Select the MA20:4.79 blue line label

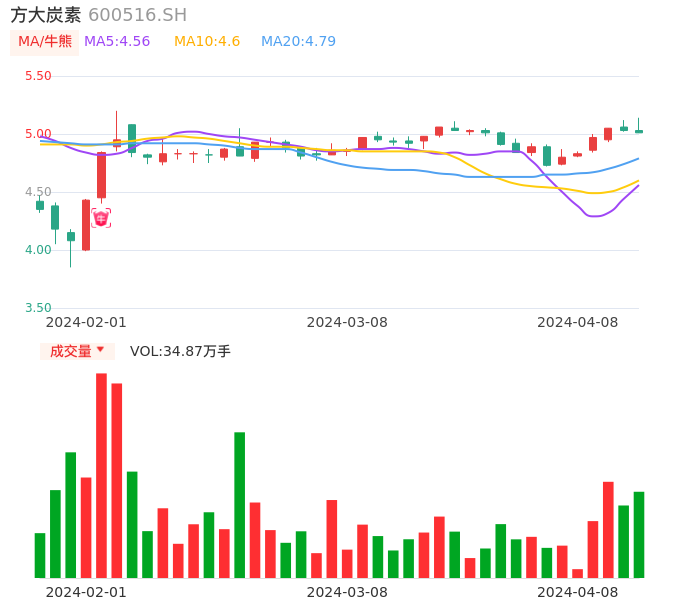coord(298,42)
